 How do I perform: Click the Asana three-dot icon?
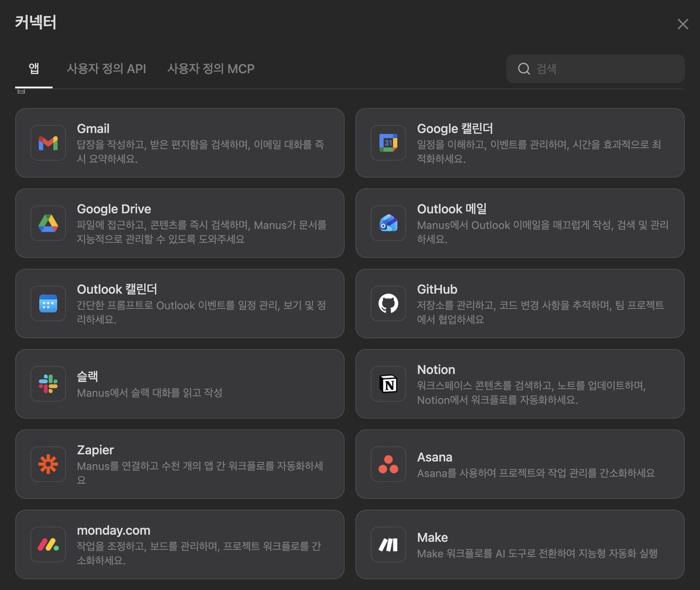click(x=388, y=465)
